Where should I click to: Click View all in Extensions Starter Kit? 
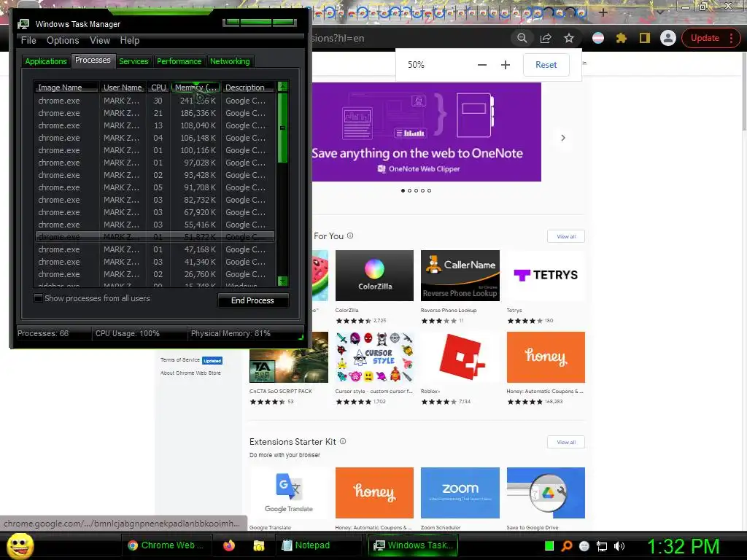pyautogui.click(x=566, y=442)
